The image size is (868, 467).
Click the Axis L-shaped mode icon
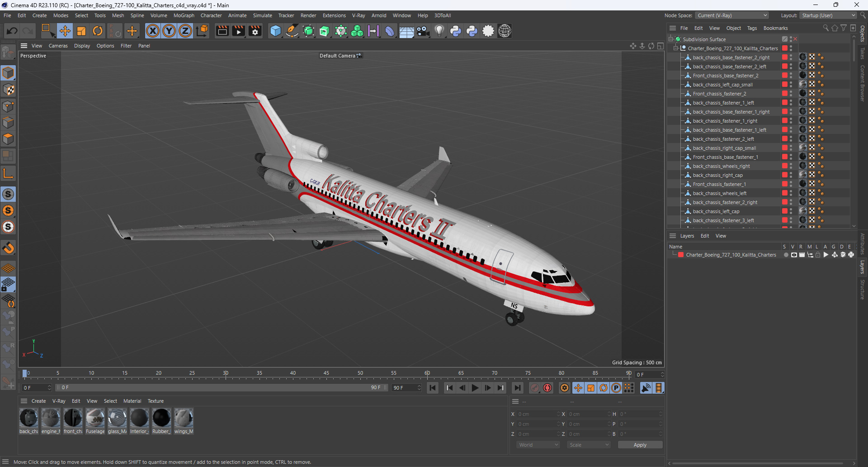pyautogui.click(x=8, y=173)
